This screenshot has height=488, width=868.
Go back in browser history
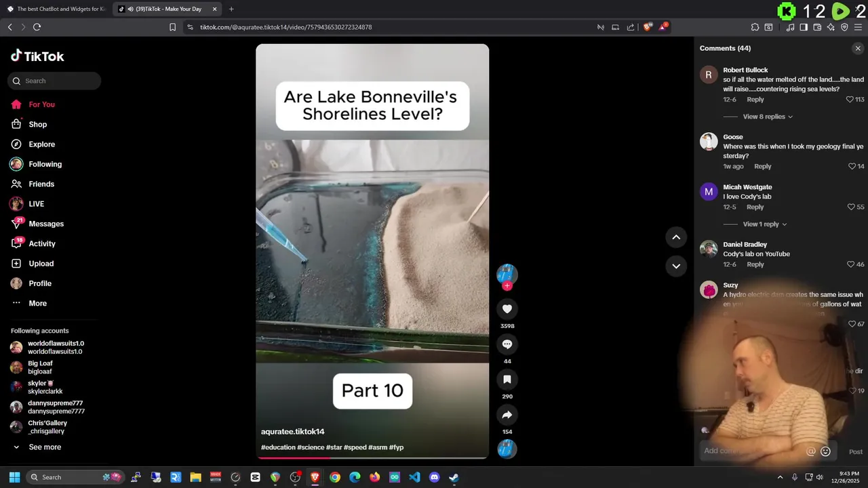(x=9, y=27)
